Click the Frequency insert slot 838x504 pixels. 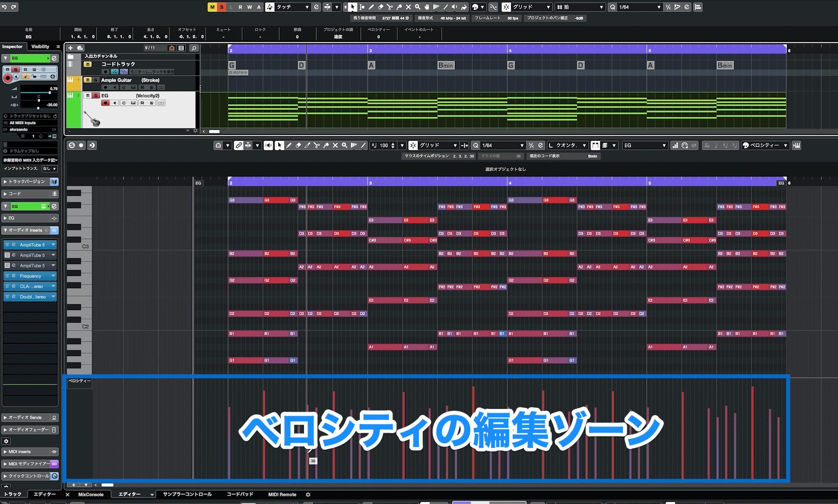click(x=30, y=276)
